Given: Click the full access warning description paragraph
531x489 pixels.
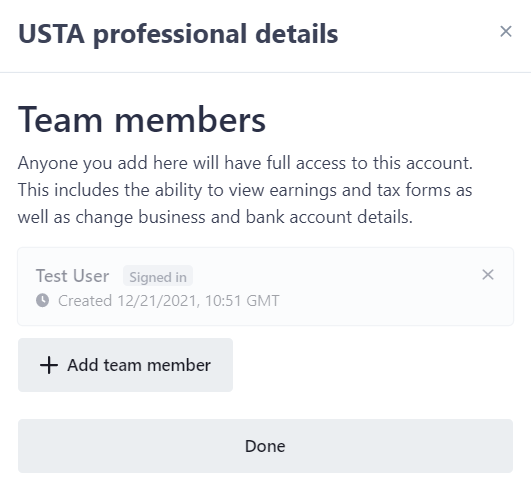Looking at the screenshot, I should [245, 190].
